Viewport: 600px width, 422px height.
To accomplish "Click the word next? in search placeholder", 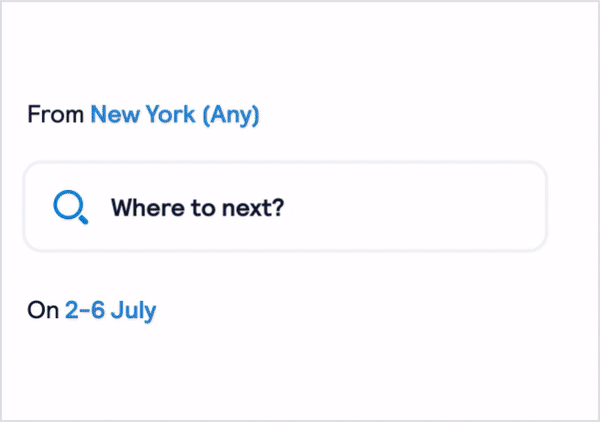I will (253, 208).
